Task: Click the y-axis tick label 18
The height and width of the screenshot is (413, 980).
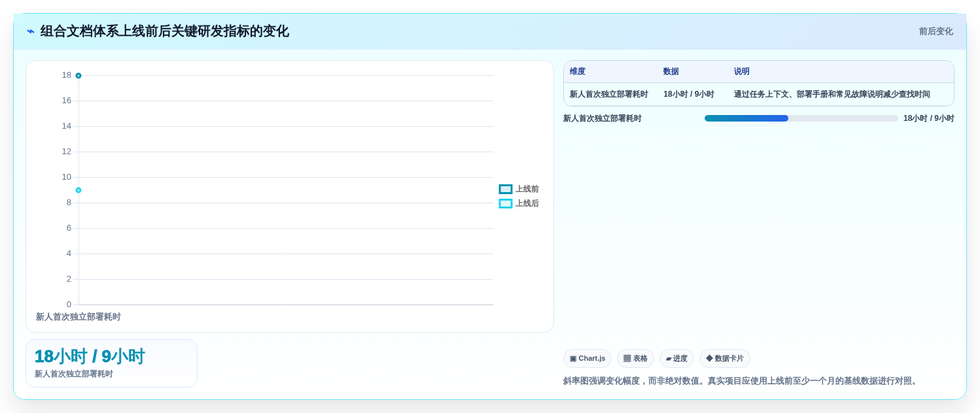Action: 67,75
